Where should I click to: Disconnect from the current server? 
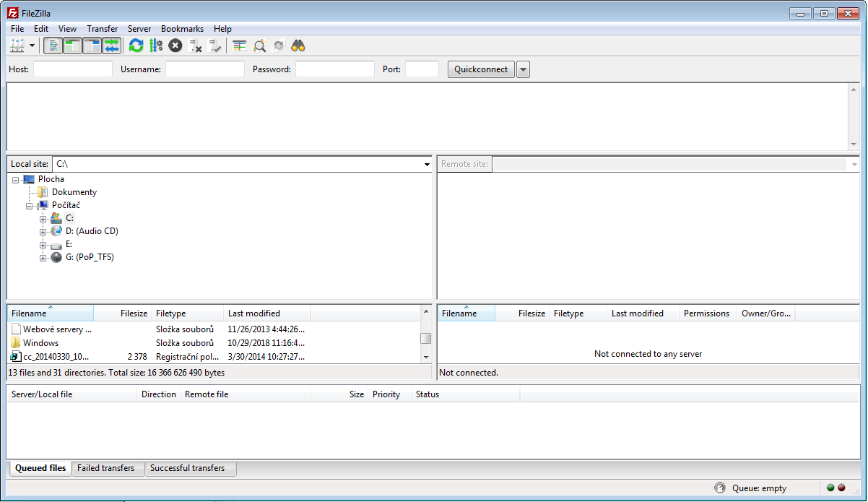click(x=195, y=45)
